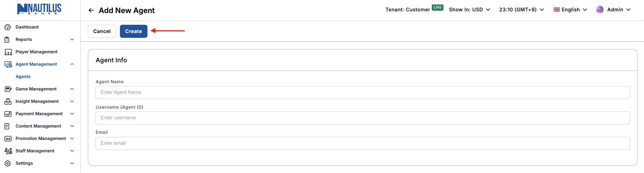Focus the Agent Name input field
Viewport: 644px width, 173px height.
[x=362, y=93]
